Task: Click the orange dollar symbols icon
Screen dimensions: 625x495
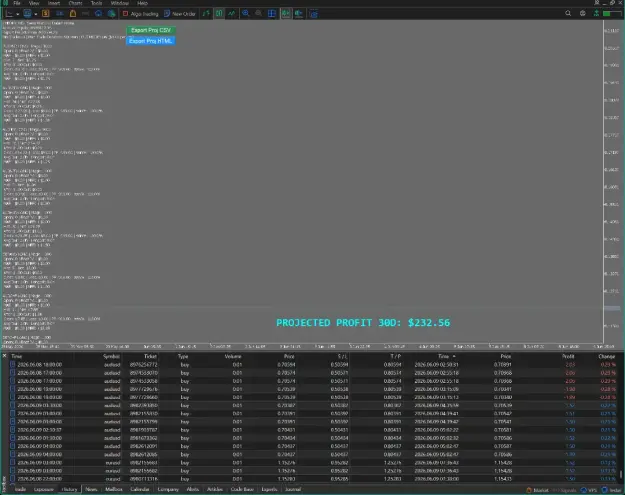Action: point(45,14)
